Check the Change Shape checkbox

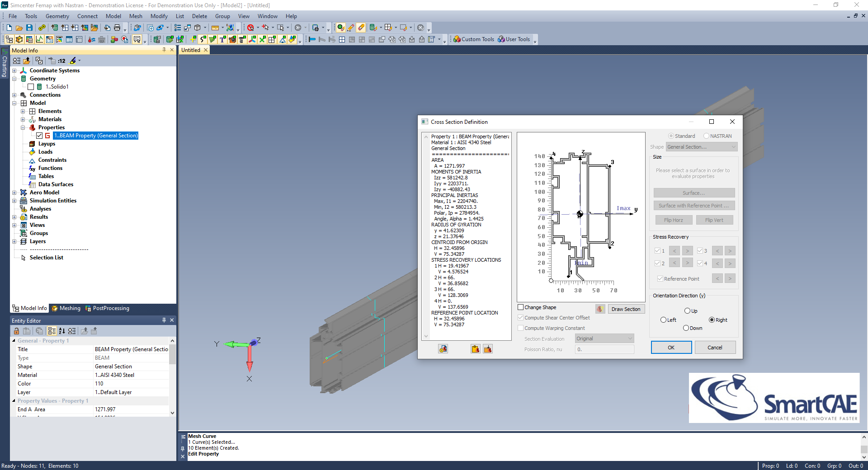(x=520, y=307)
